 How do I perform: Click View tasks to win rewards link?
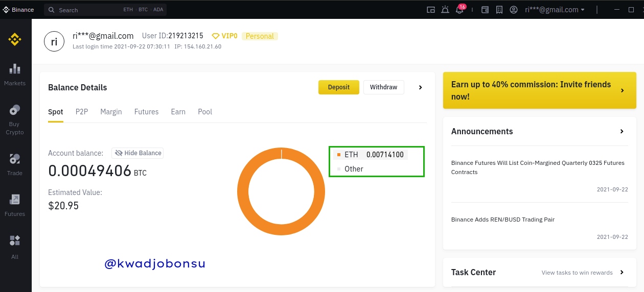577,273
